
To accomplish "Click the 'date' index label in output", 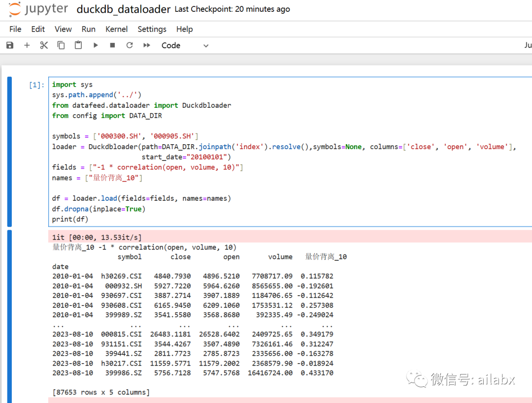I will [x=61, y=267].
